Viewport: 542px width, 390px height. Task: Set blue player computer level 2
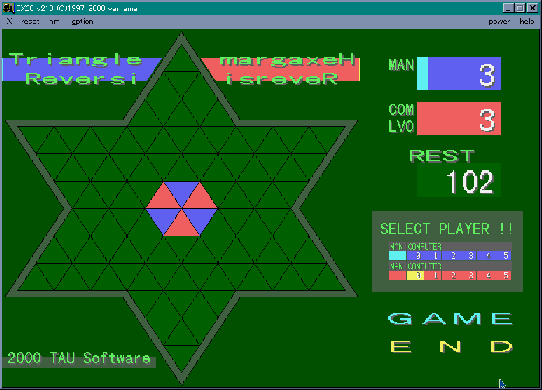click(450, 256)
